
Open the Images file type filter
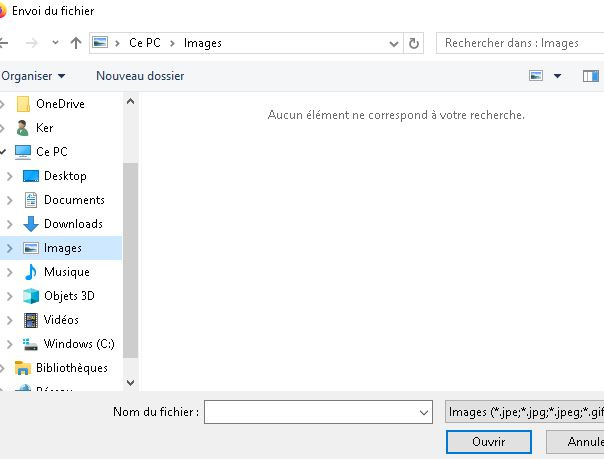524,412
